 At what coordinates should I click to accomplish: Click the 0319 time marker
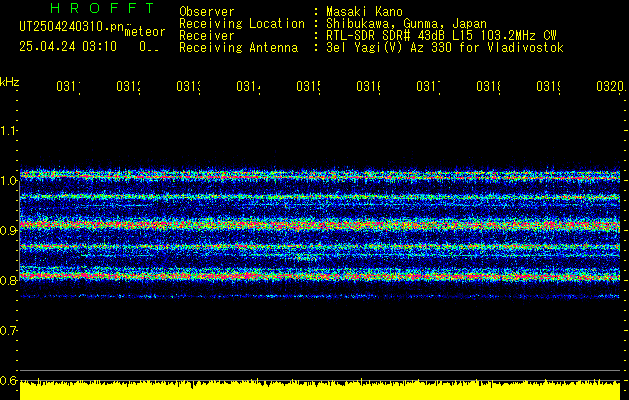[549, 86]
